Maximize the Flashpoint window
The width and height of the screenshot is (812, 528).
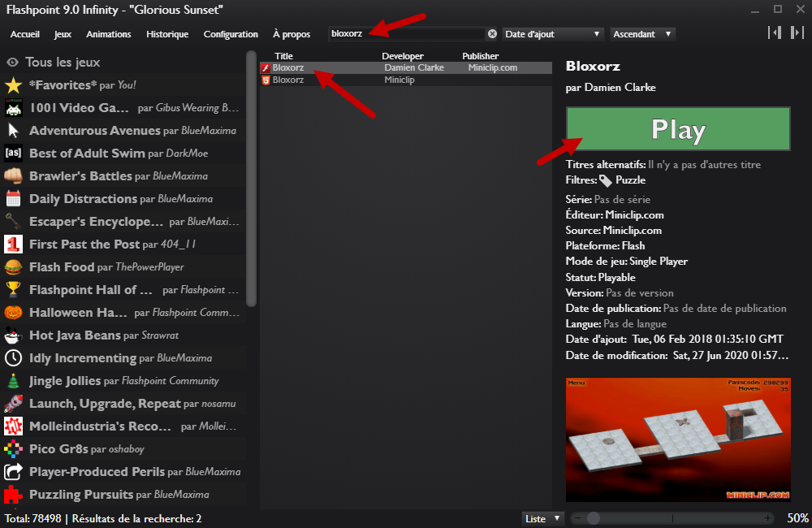[778, 9]
